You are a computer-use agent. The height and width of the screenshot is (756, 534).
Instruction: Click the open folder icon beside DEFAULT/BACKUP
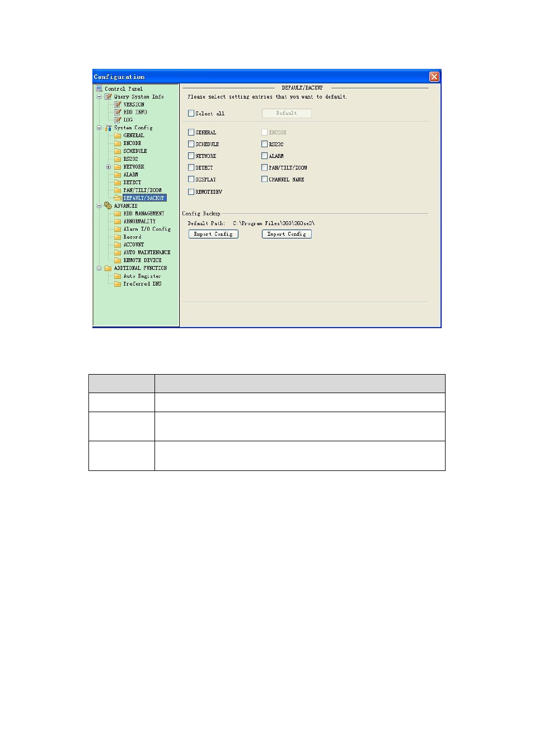pyautogui.click(x=118, y=198)
